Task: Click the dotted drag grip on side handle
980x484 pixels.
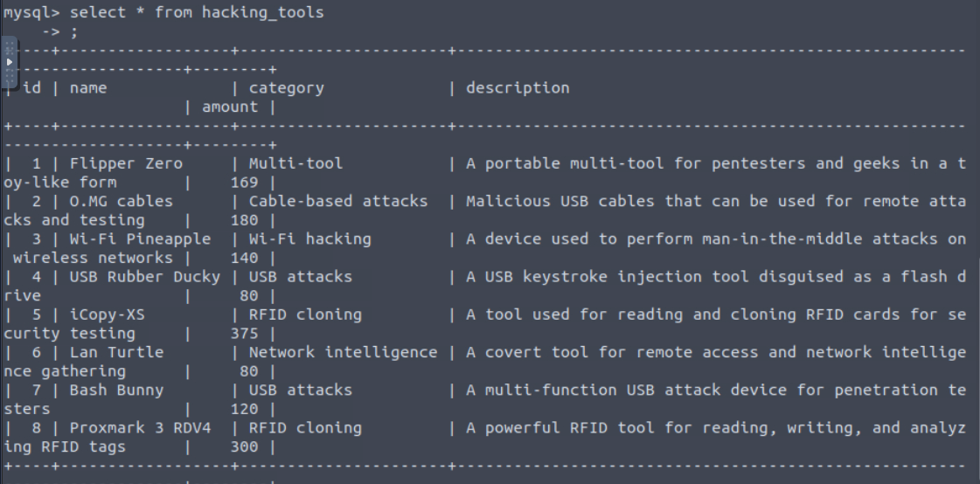Action: pyautogui.click(x=10, y=46)
